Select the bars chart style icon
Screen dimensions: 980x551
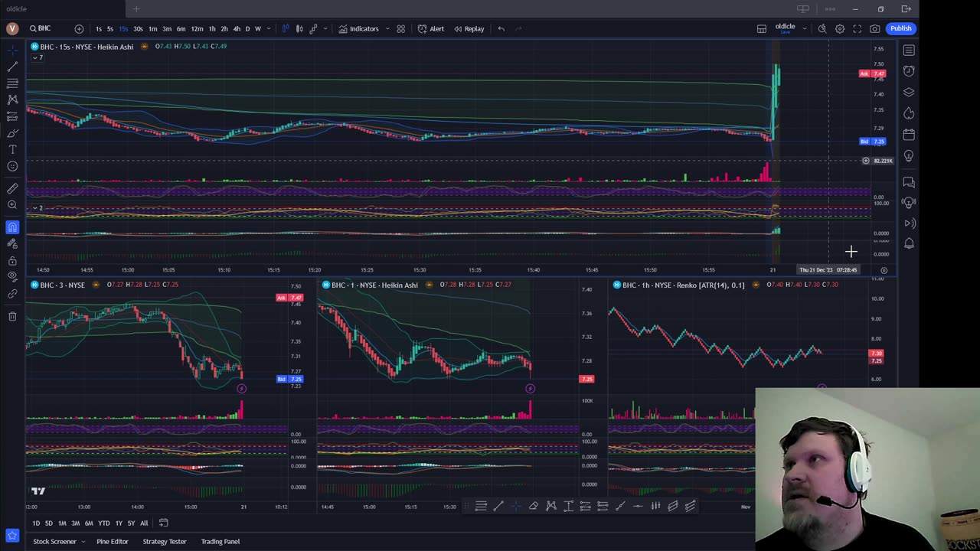286,28
